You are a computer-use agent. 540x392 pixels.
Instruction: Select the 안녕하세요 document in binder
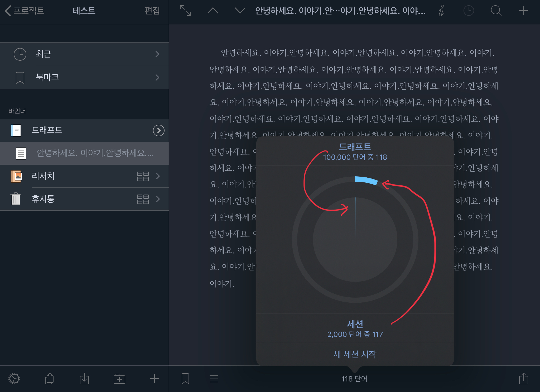coord(95,153)
